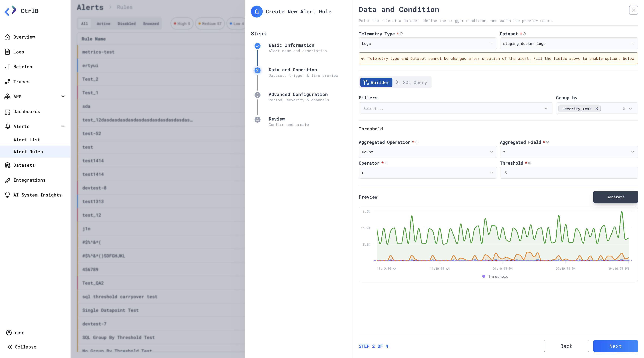Click Aggregated Operation info icon
Viewport: 644px width, 358px height.
(417, 142)
